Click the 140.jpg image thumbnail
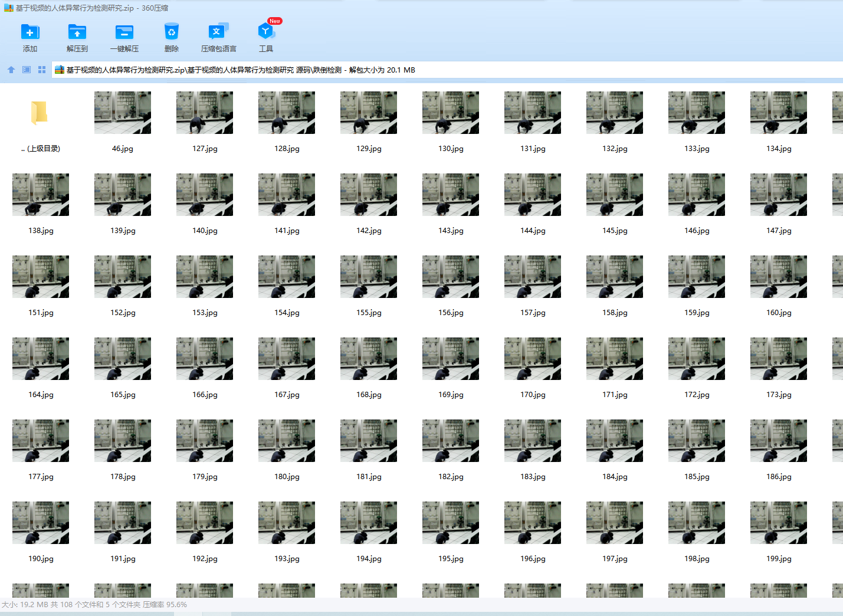The height and width of the screenshot is (616, 843). [205, 195]
